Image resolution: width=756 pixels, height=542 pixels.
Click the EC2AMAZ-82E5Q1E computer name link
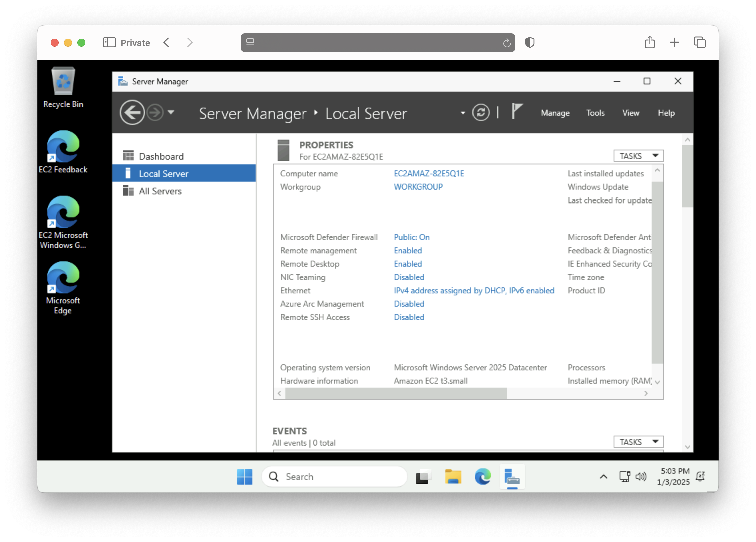pyautogui.click(x=429, y=174)
